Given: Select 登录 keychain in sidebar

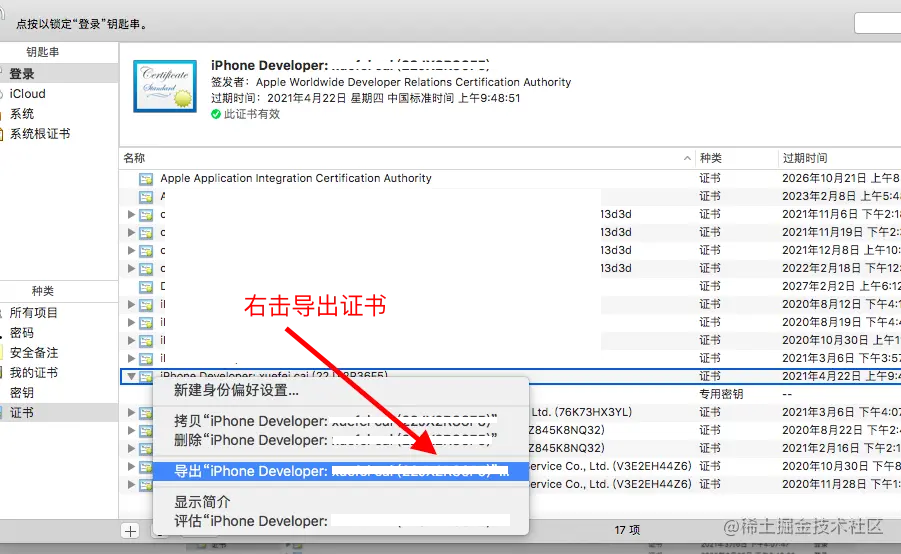Looking at the screenshot, I should [59, 74].
